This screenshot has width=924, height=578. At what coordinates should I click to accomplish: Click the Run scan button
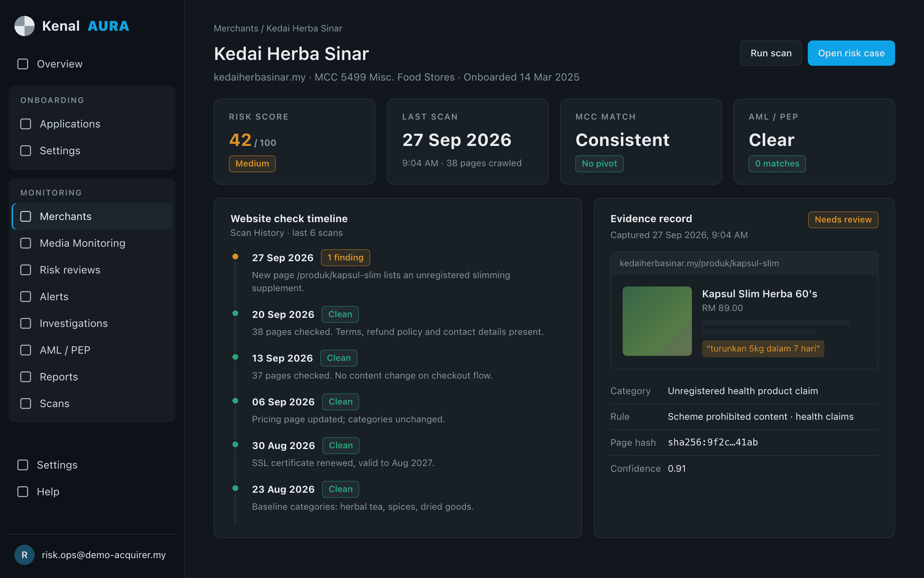tap(771, 53)
